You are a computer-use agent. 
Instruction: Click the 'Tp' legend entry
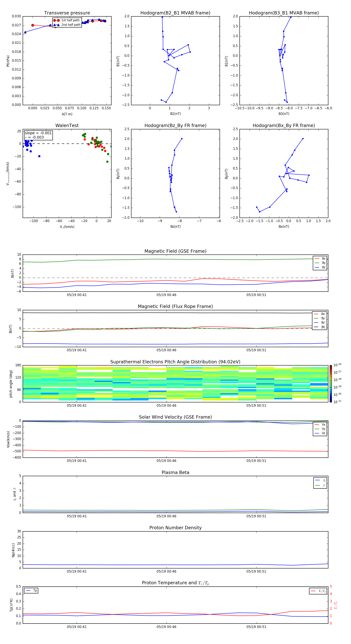pos(31,591)
